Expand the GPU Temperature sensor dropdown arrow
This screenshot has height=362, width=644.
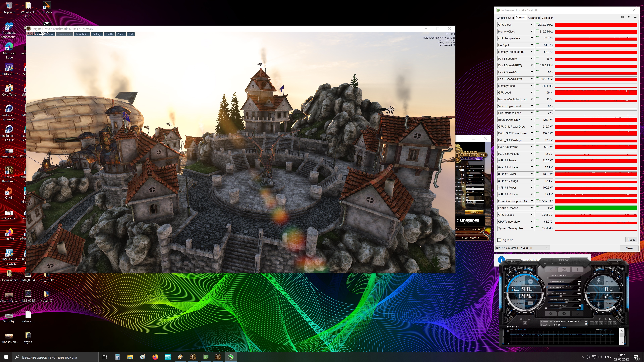pyautogui.click(x=531, y=38)
